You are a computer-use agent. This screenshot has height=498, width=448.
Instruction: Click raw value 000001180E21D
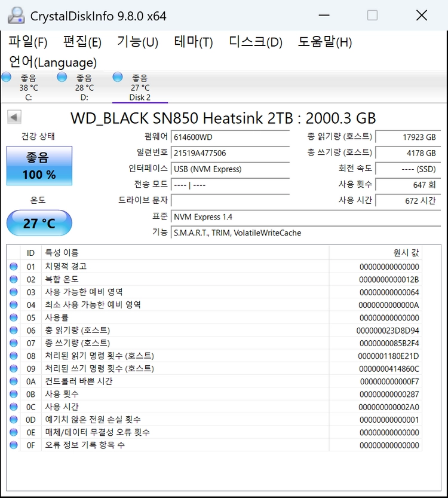(388, 356)
